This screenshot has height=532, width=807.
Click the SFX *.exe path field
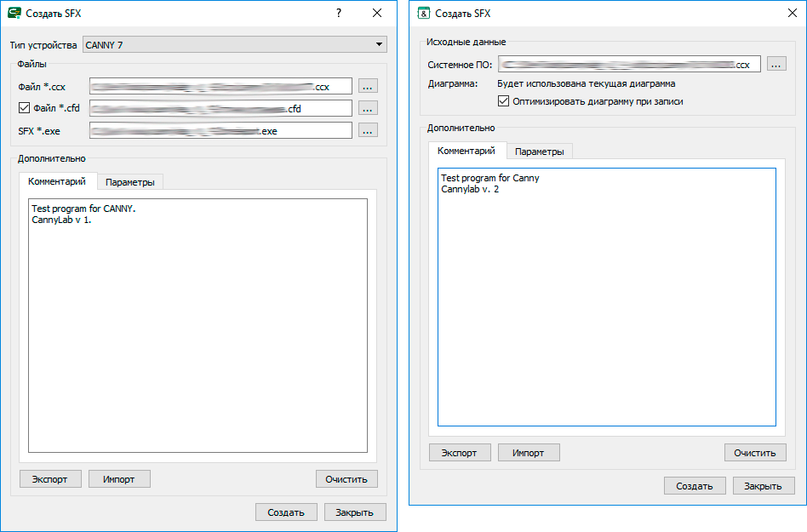coord(220,130)
